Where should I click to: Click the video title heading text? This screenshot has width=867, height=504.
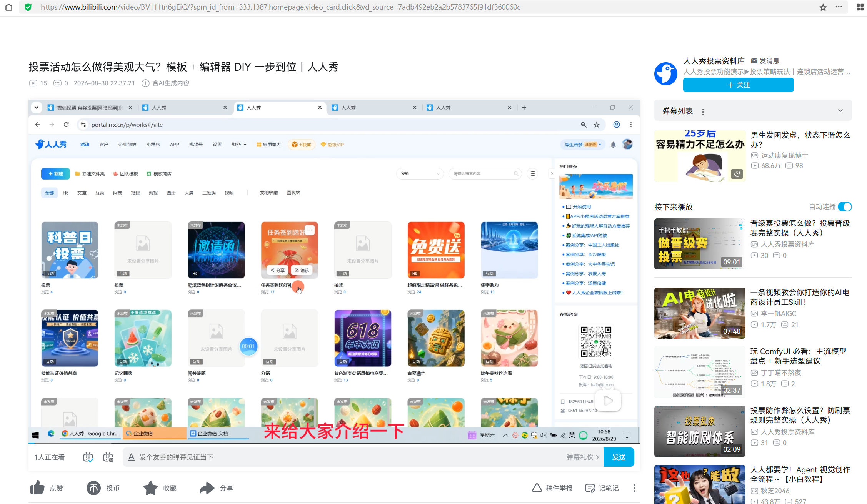pyautogui.click(x=183, y=67)
